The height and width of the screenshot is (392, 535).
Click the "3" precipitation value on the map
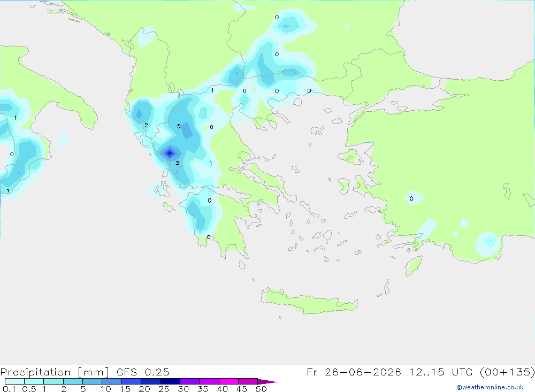tap(178, 163)
